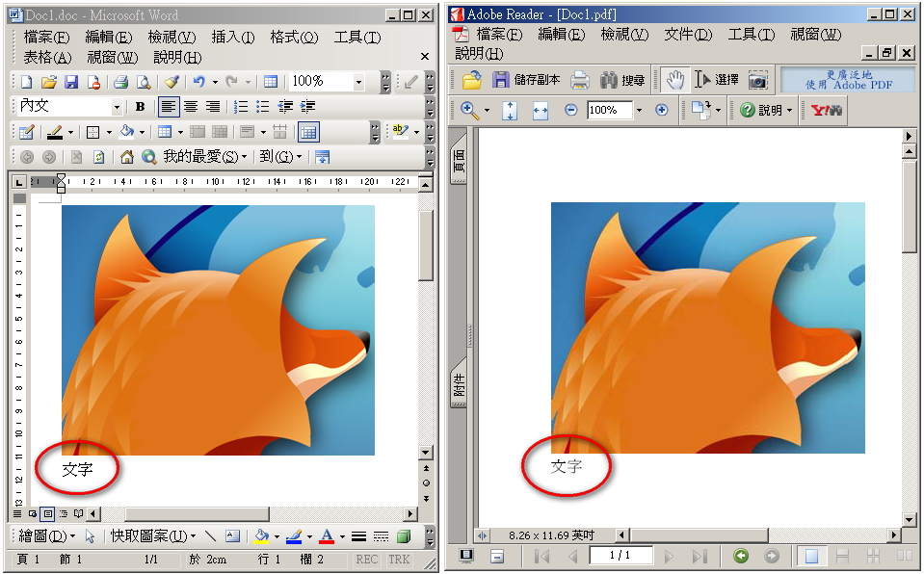Open the 頁面 Pages side tab in Reader
The image size is (924, 574).
click(x=459, y=160)
